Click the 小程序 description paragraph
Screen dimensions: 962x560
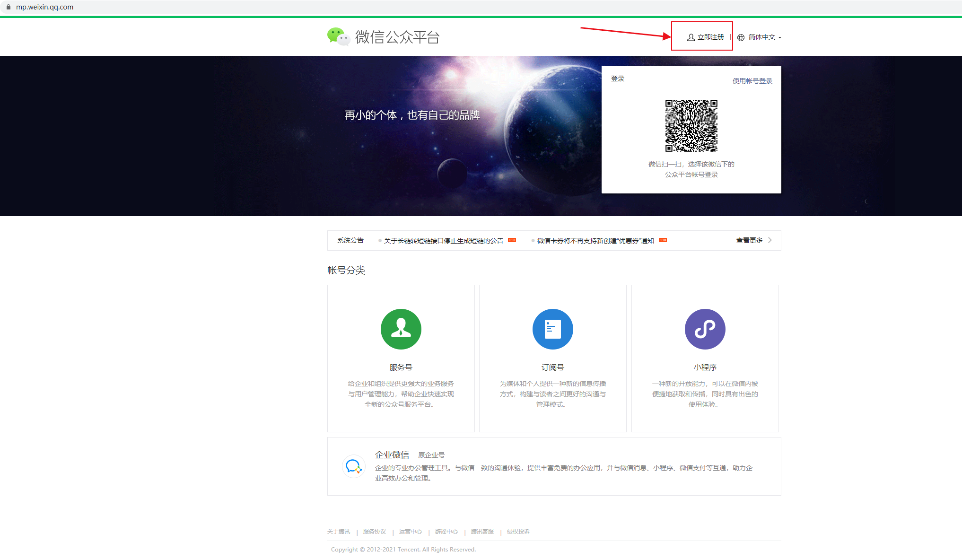coord(705,394)
